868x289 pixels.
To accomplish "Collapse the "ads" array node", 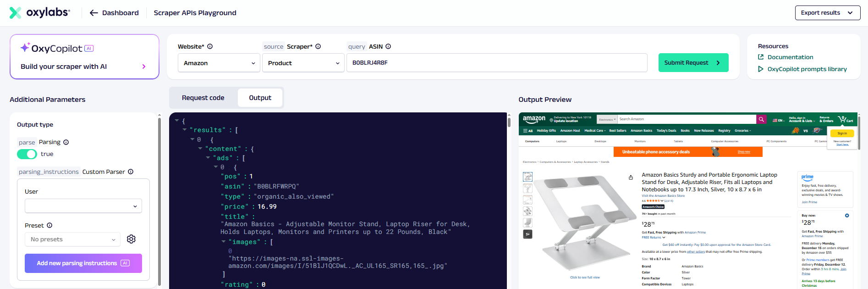I will point(208,158).
